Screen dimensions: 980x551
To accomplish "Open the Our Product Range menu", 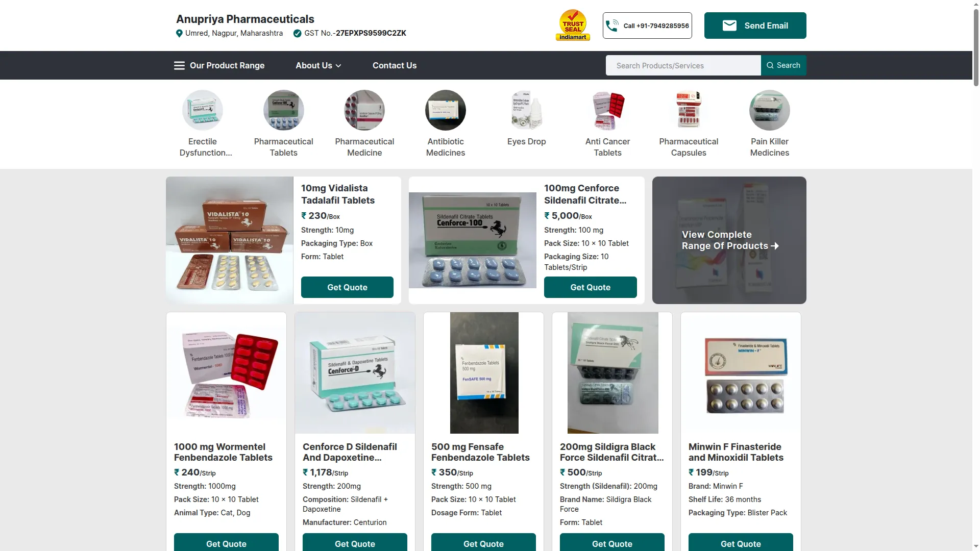I will click(x=219, y=65).
